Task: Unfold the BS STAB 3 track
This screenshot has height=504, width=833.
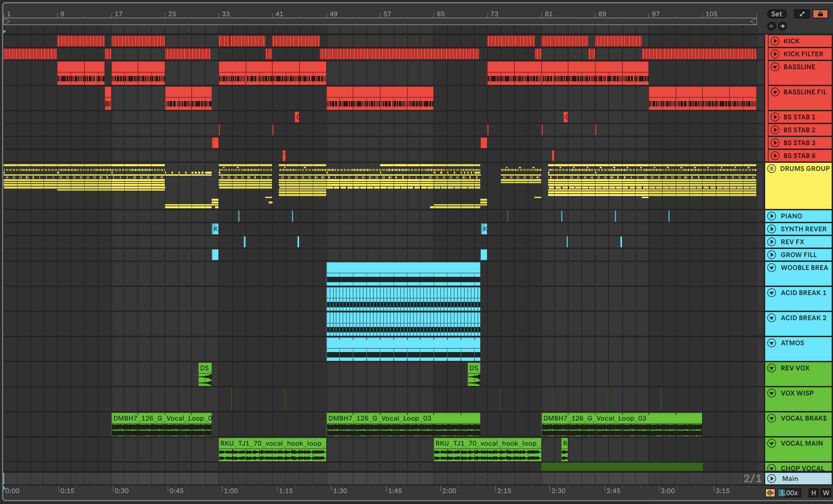Action: click(x=775, y=143)
